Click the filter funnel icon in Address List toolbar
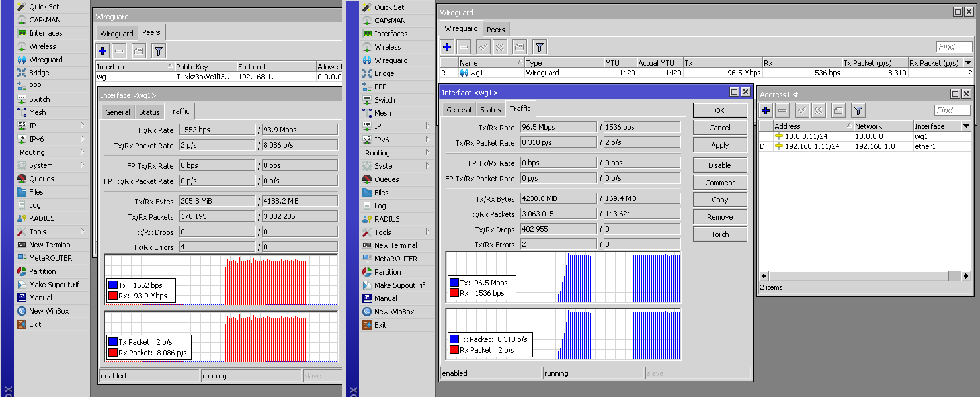Viewport: 980px width, 397px height. [858, 110]
